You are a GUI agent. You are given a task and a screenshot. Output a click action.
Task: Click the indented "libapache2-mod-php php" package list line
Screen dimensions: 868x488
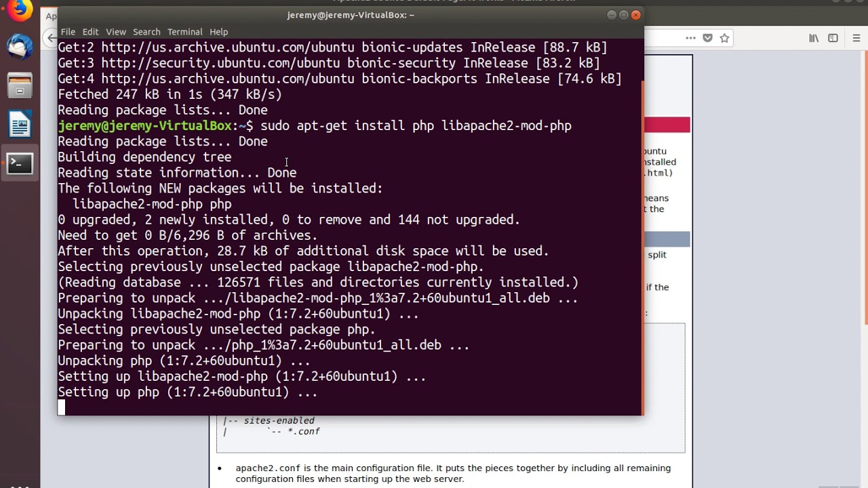pos(152,204)
